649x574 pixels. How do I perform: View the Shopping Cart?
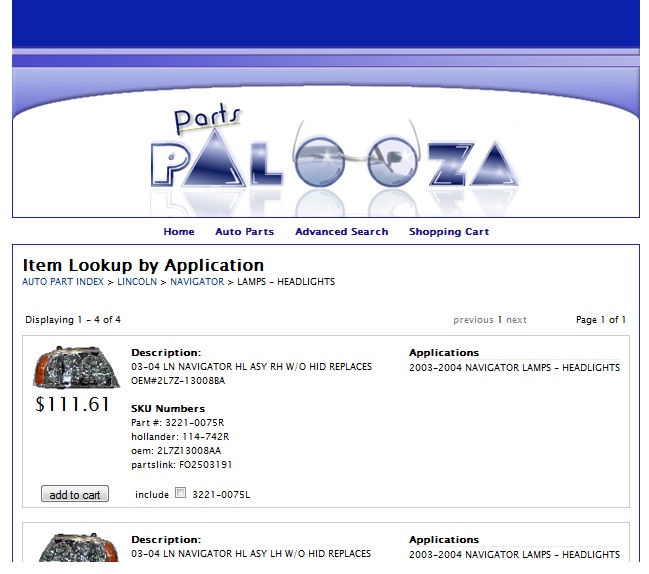pyautogui.click(x=449, y=232)
